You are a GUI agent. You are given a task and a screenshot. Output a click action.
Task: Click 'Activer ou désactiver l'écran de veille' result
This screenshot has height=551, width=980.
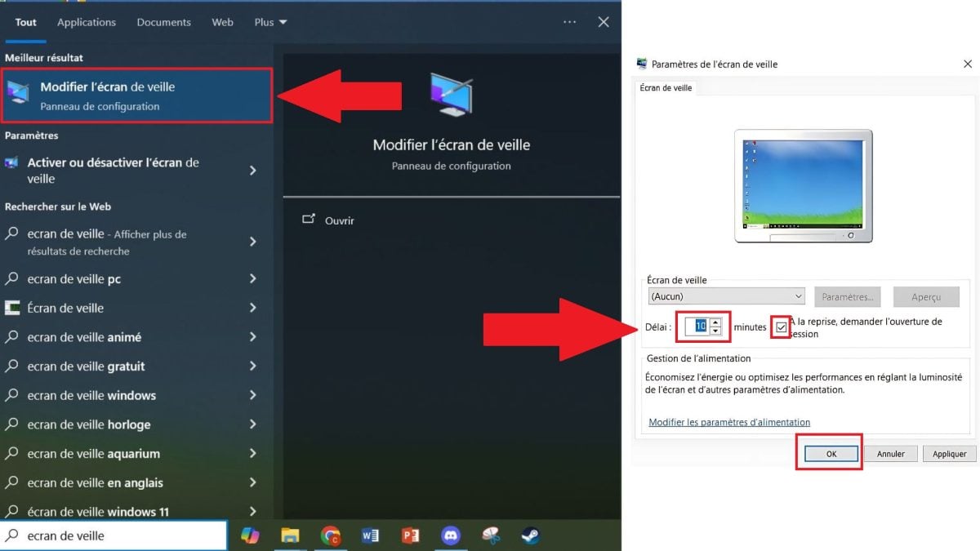click(114, 171)
